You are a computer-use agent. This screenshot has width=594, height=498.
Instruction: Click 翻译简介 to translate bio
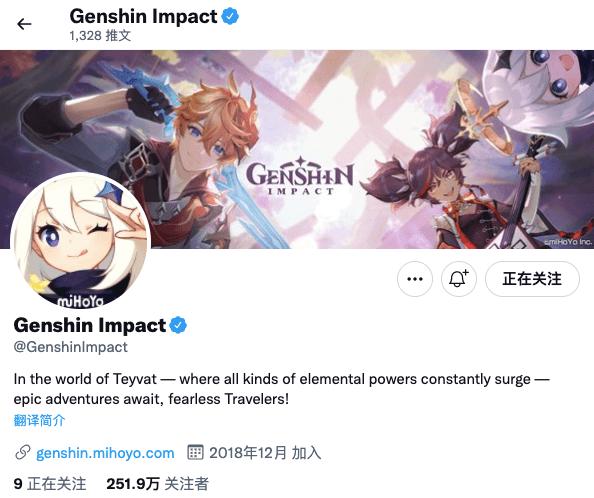coord(39,420)
